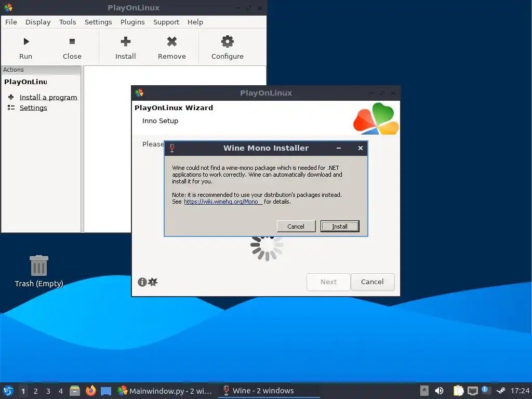This screenshot has height=399, width=532.
Task: Open the Plugins menu
Action: coord(132,22)
